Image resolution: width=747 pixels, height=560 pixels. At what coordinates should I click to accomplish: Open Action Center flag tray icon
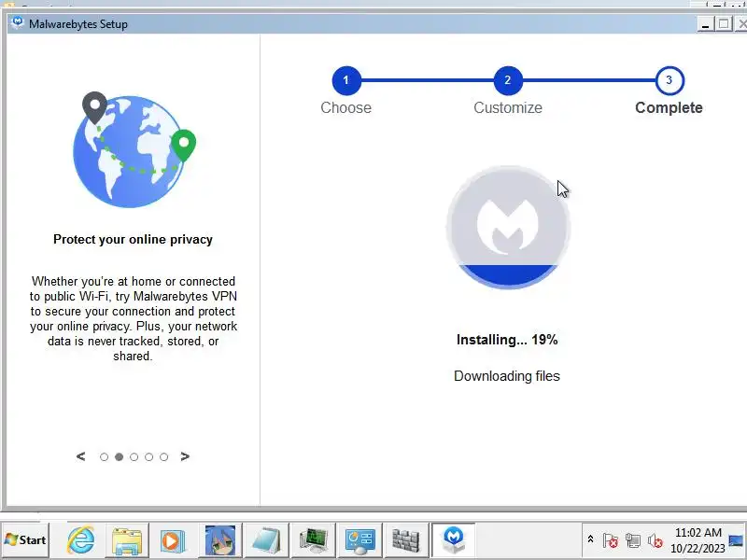[611, 540]
